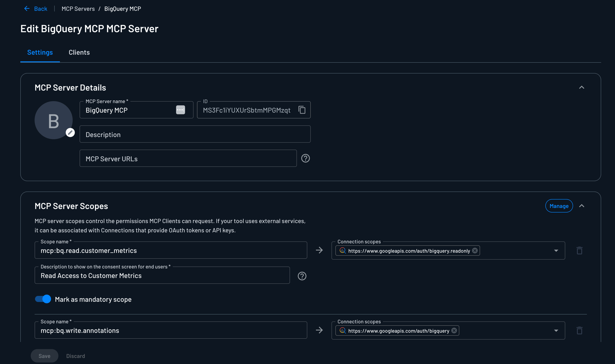Collapse the MCP Server Details section
This screenshot has width=615, height=364.
[582, 88]
